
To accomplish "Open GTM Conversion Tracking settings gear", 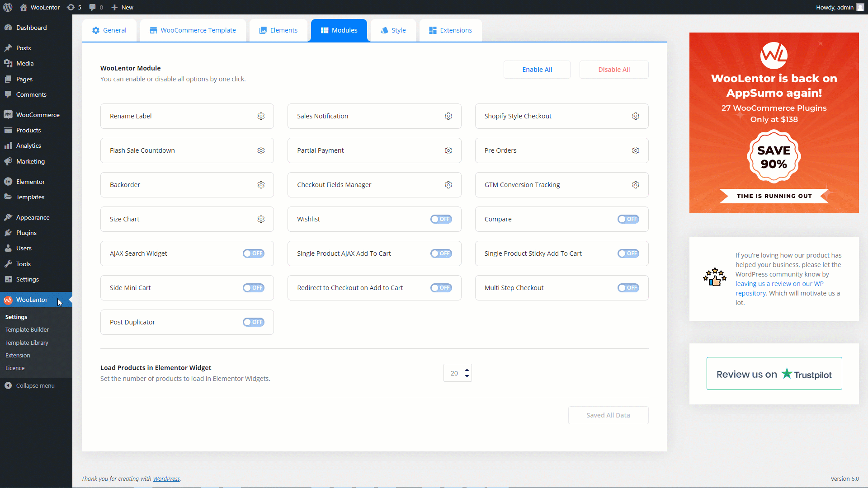I will [636, 184].
